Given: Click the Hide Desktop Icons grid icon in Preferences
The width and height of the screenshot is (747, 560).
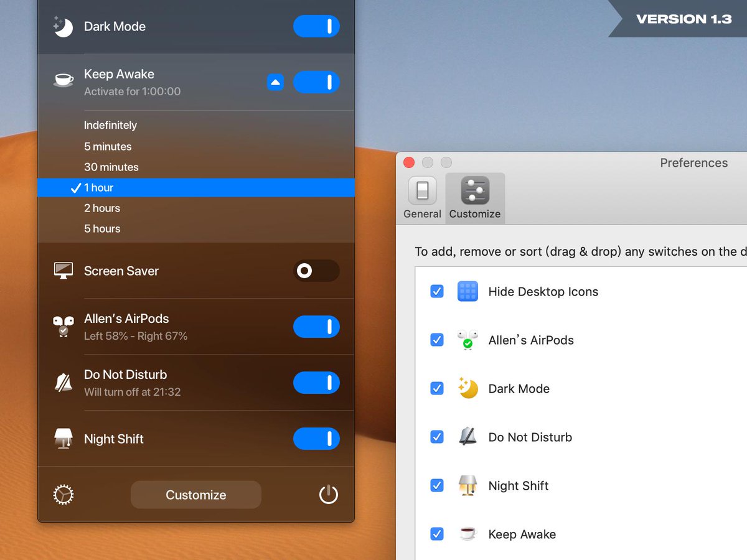Looking at the screenshot, I should [467, 291].
